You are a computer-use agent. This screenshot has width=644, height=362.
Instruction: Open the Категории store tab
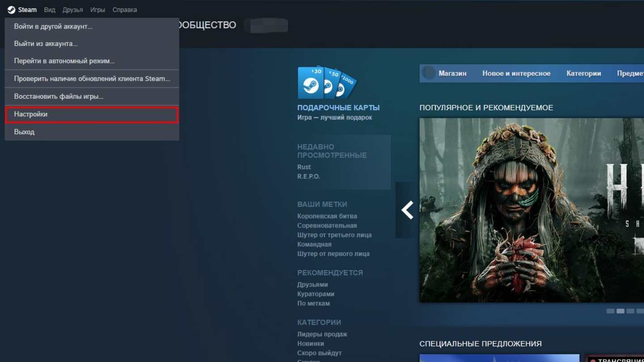tap(584, 73)
